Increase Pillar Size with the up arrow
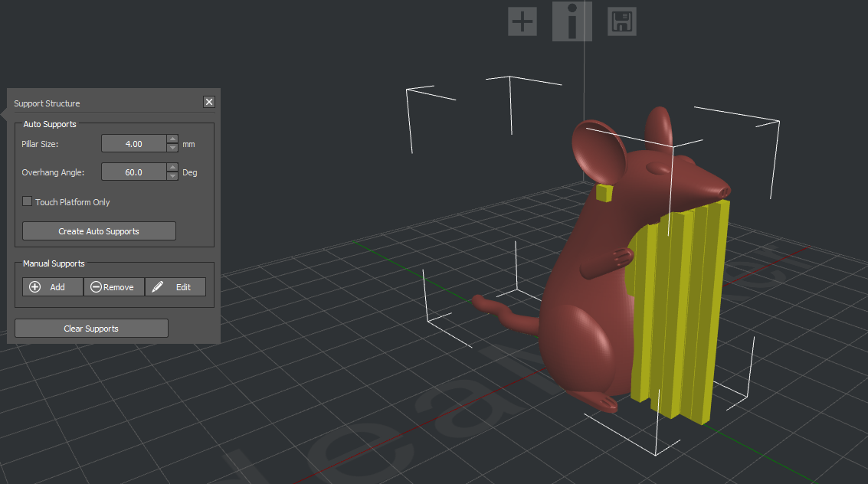 (x=172, y=139)
